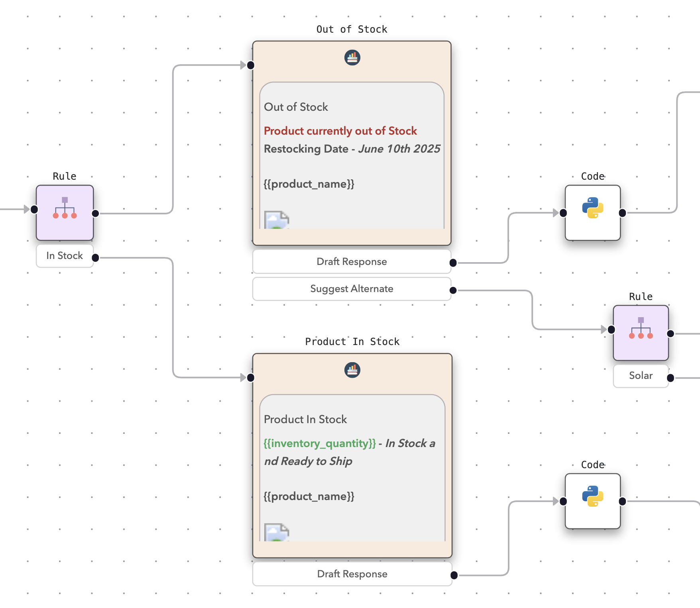Click the Out of Stock node header icon

(352, 58)
